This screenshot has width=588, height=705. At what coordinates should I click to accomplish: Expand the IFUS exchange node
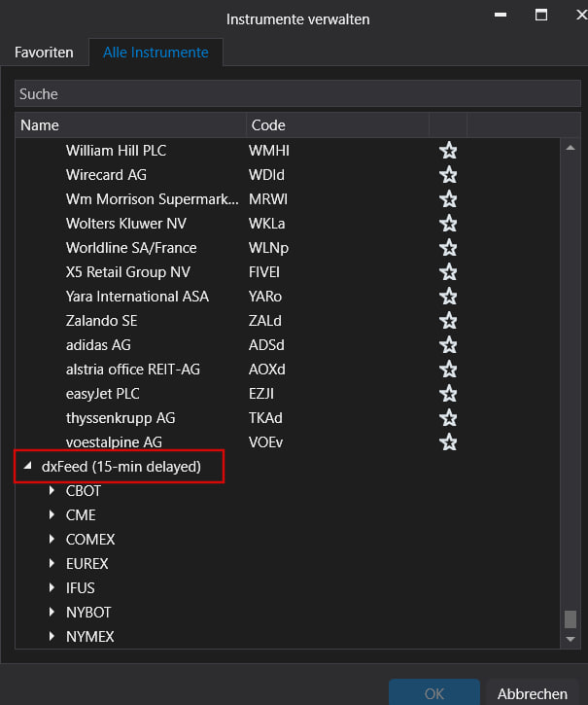coord(52,587)
